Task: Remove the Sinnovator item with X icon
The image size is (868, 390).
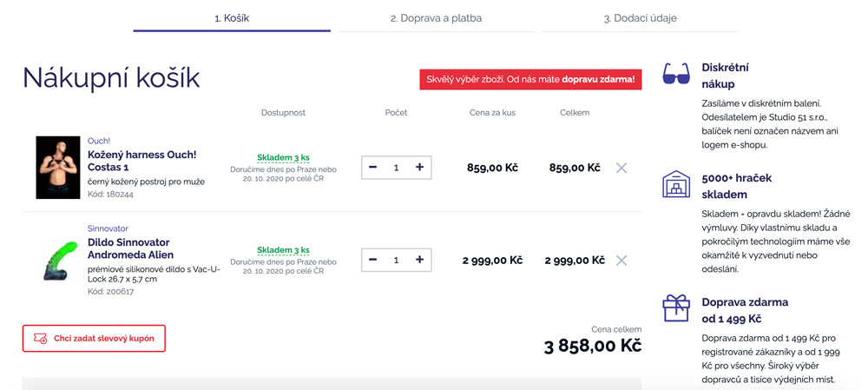Action: click(x=621, y=260)
